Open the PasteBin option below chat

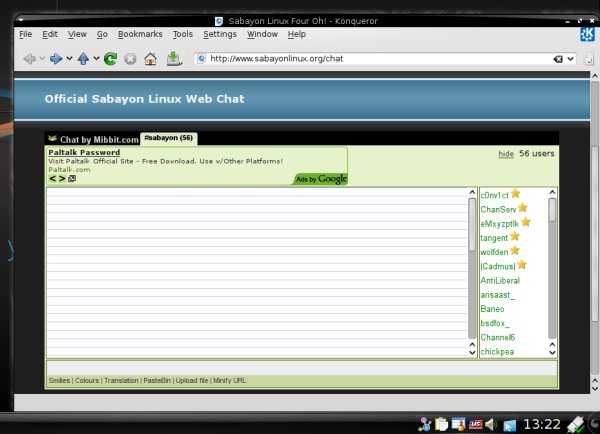[x=157, y=380]
